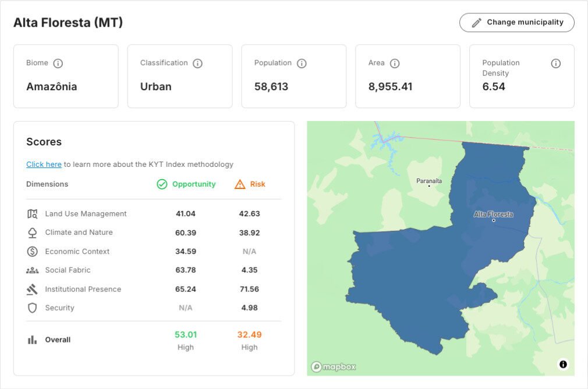Viewport: 588px width, 389px height.
Task: Click the Overall bar chart icon
Action: 33,340
